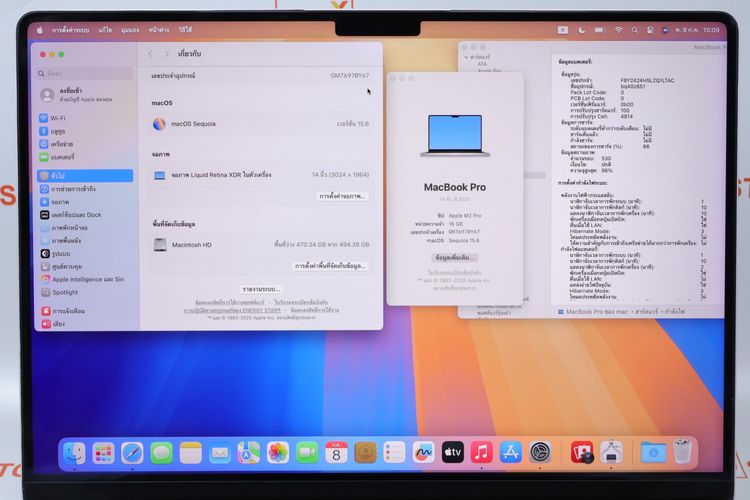Click the Wi-Fi icon in menu bar
The height and width of the screenshot is (500, 750).
618,30
